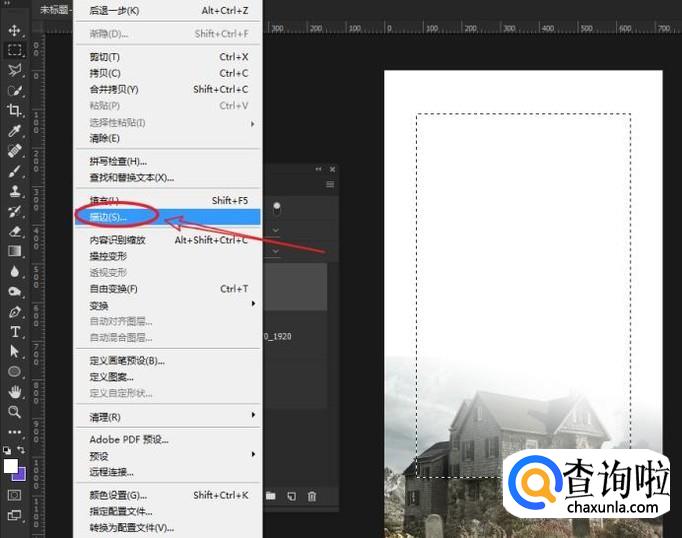This screenshot has width=682, height=538.
Task: Choose Step Backward (K) menu item
Action: pos(168,10)
